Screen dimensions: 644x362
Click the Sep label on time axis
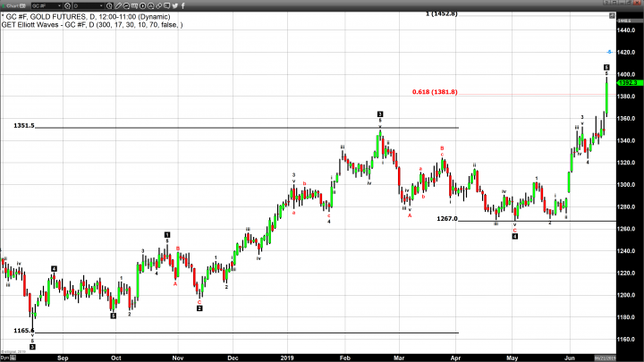[63, 358]
